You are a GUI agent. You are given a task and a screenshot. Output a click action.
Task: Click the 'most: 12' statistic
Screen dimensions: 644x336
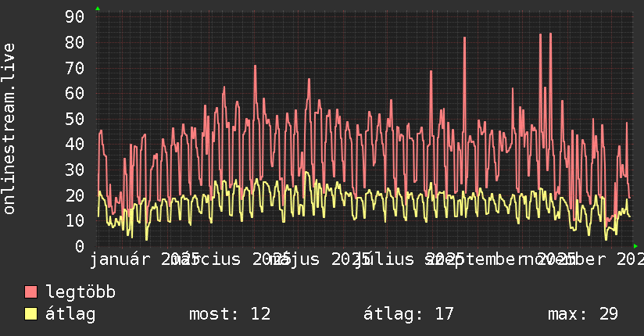[230, 314]
